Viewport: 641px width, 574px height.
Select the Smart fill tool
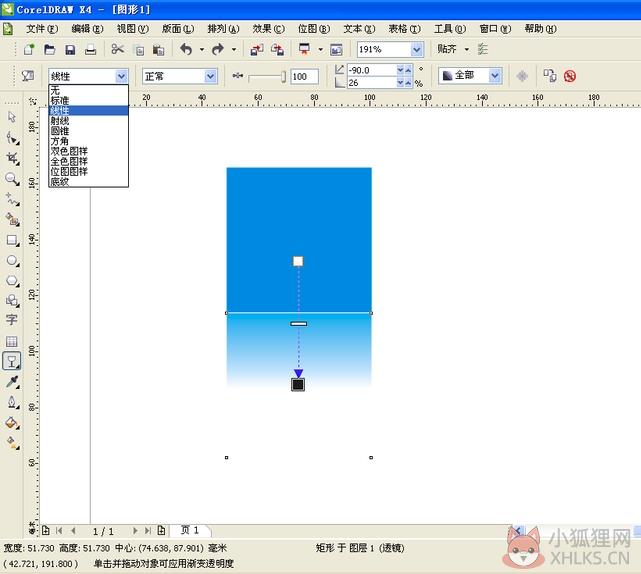pos(12,220)
